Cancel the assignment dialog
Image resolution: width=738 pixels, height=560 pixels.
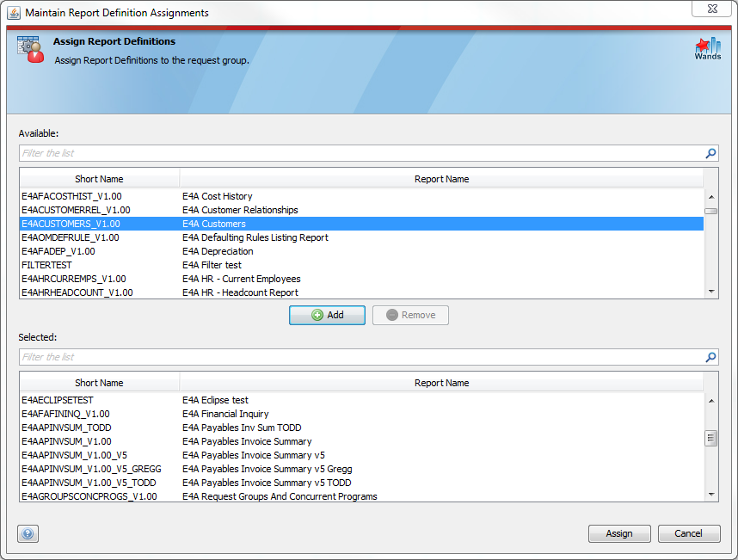tap(689, 533)
